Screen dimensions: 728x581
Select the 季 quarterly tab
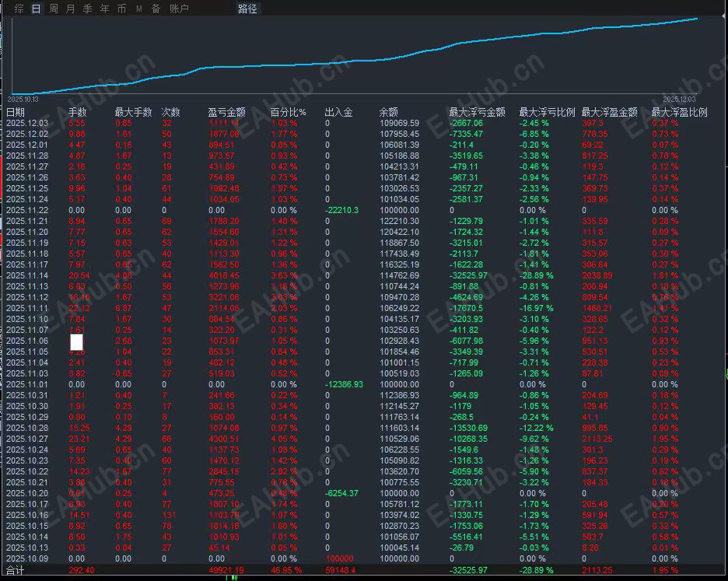[88, 9]
